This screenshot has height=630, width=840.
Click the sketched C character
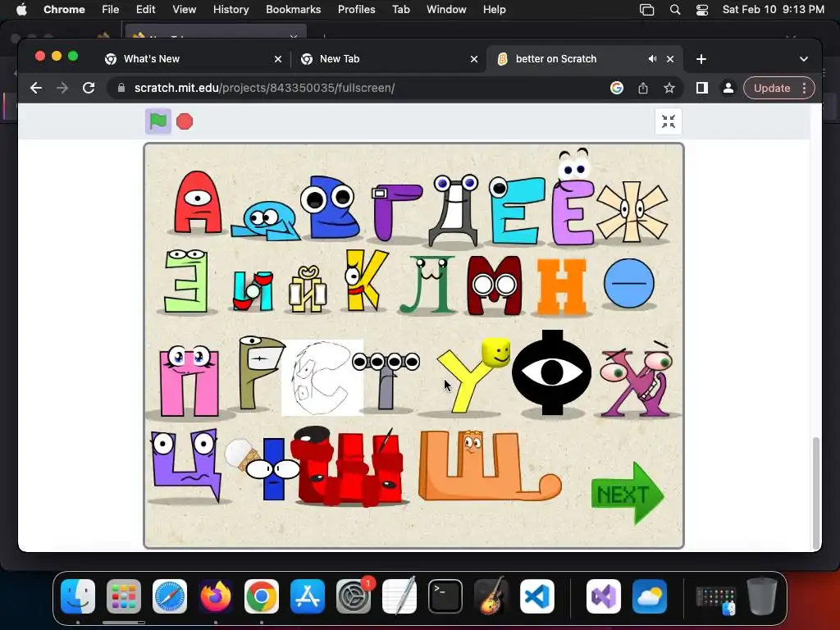pos(322,377)
